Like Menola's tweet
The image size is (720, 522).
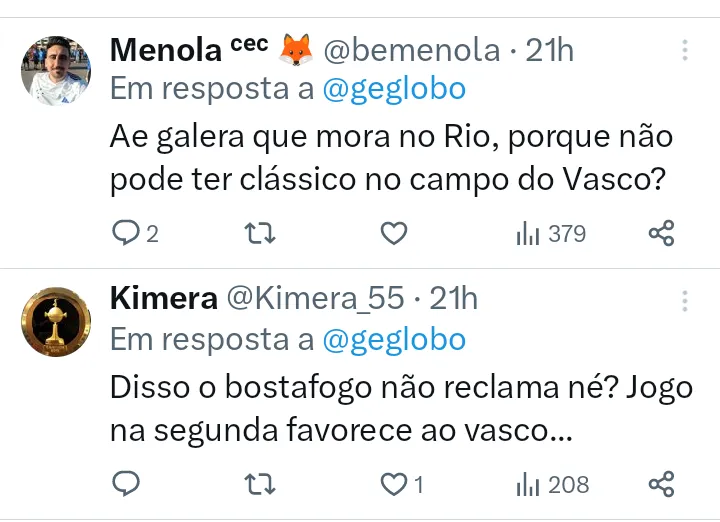(394, 234)
